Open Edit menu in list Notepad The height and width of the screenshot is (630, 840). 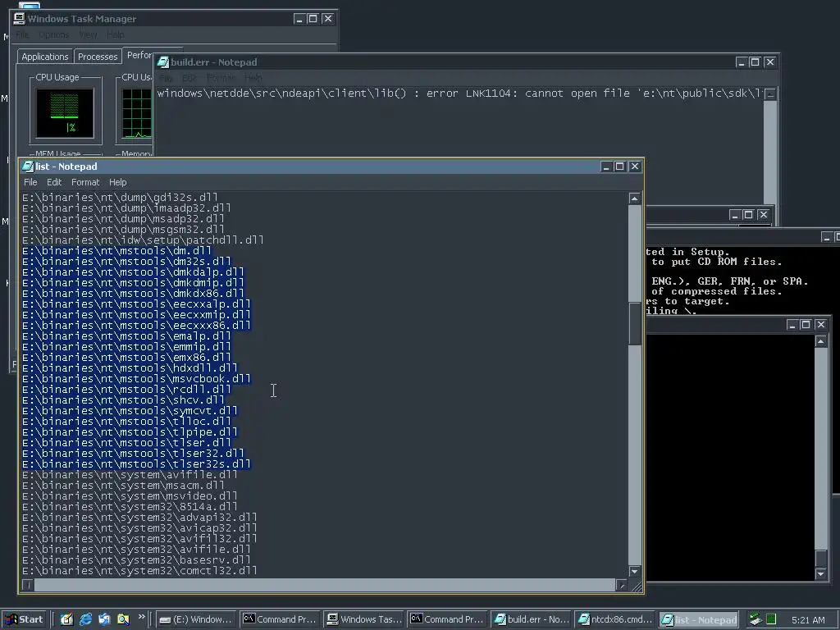click(x=54, y=182)
